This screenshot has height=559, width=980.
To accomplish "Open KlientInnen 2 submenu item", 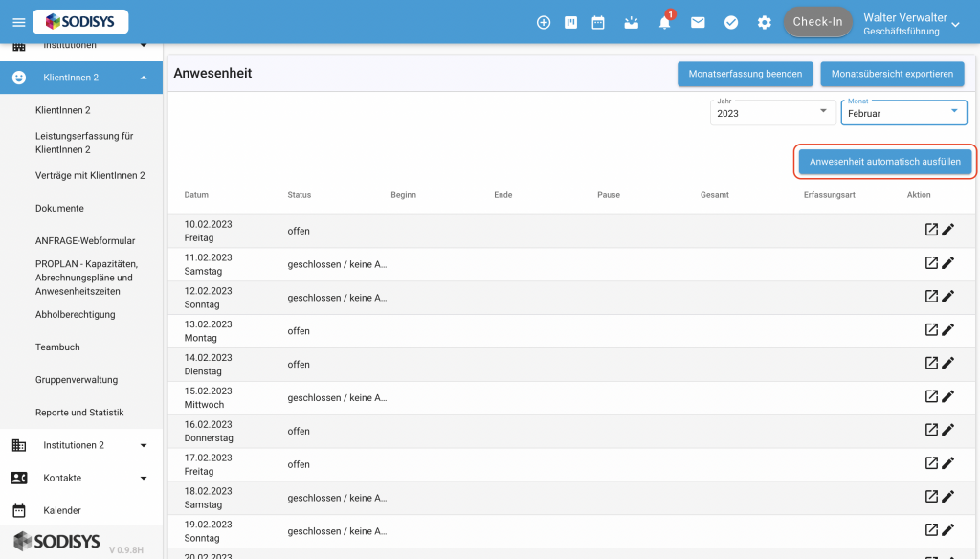I will click(63, 110).
